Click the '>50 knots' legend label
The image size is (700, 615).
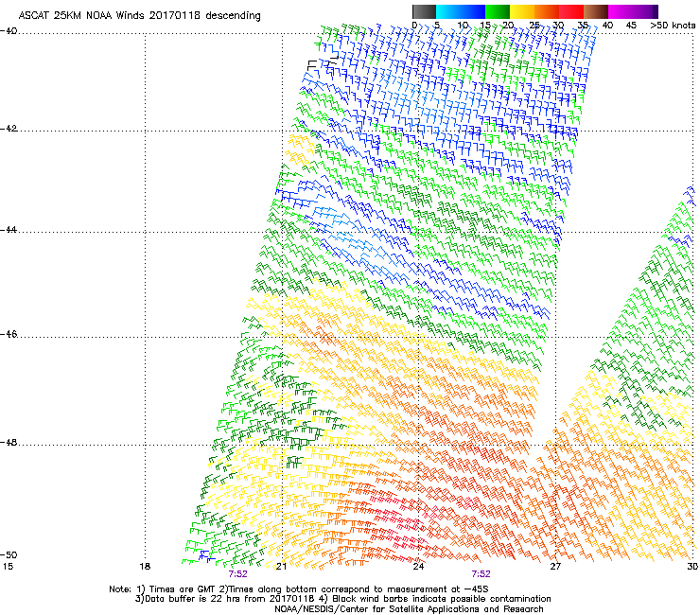(x=673, y=26)
